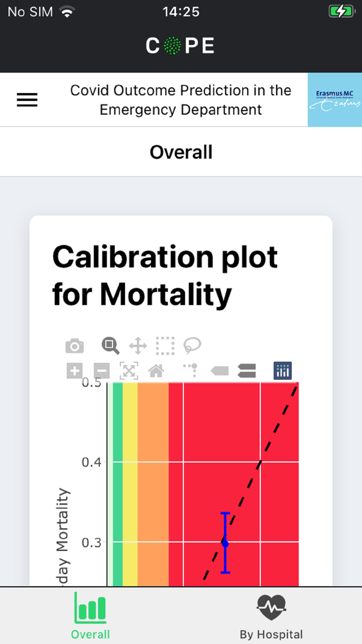This screenshot has width=362, height=644.
Task: Autoscale the plot axes
Action: [x=129, y=371]
